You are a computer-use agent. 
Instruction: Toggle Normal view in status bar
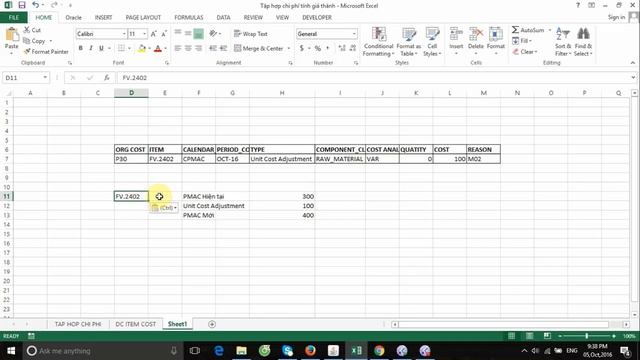click(511, 336)
